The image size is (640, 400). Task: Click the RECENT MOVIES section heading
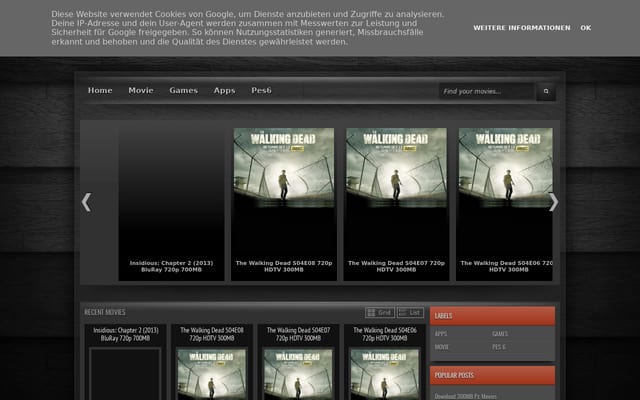coord(105,312)
